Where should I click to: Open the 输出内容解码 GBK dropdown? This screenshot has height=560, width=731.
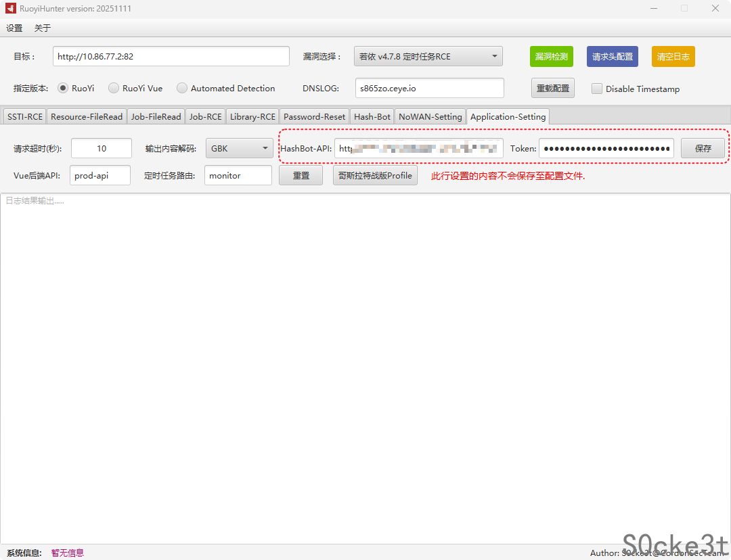coord(240,148)
